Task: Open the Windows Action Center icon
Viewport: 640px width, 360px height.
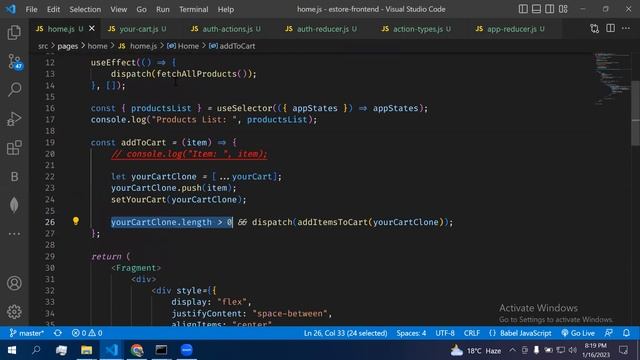Action: click(623, 350)
